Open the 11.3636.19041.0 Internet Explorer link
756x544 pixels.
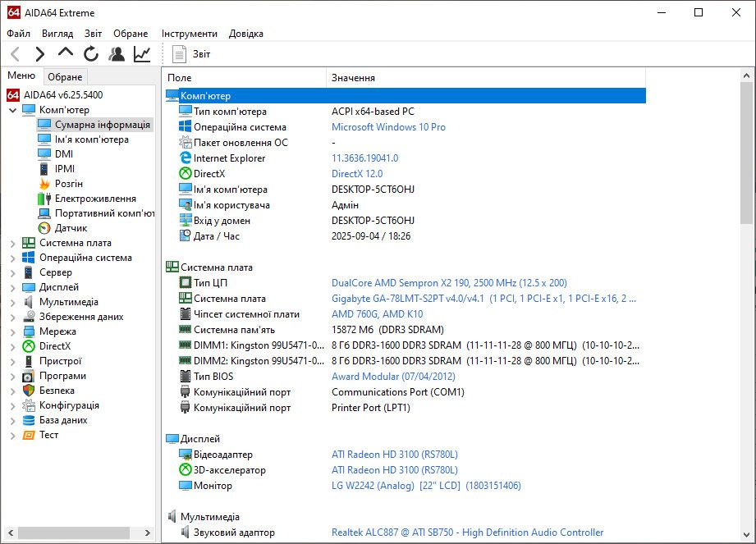(365, 158)
